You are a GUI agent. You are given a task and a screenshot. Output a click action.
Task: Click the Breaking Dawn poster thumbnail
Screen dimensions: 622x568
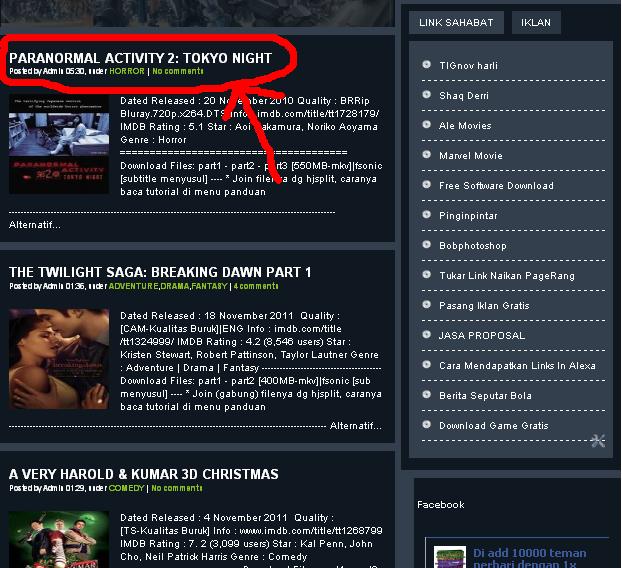59,359
